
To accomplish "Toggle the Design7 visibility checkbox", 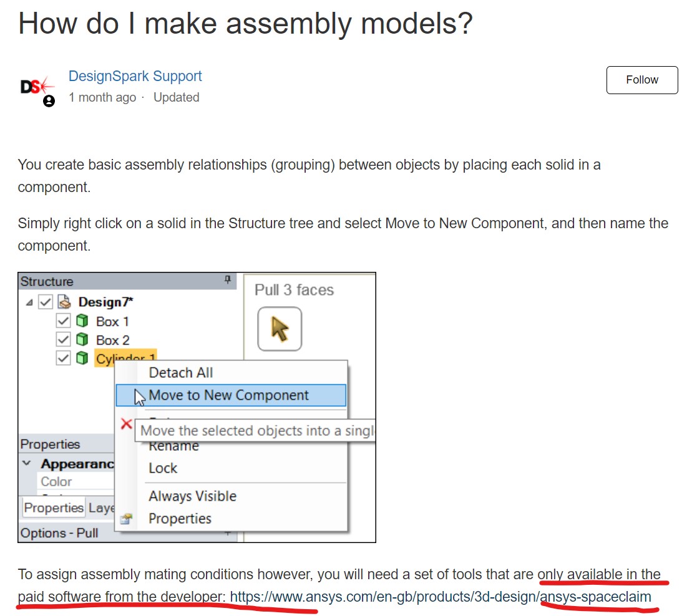I will (46, 302).
